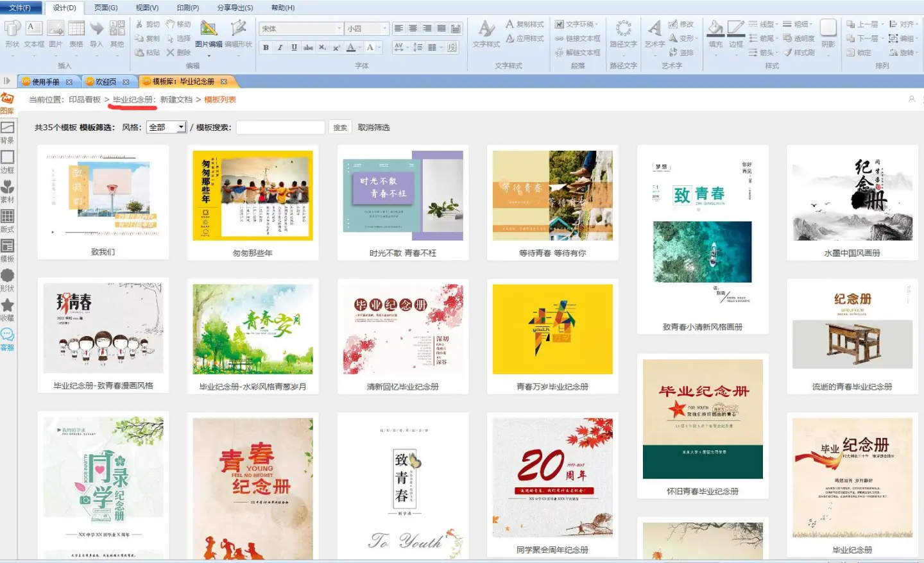Viewport: 924px width, 563px height.
Task: Expand the 风格 style filter dropdown
Action: [x=181, y=128]
